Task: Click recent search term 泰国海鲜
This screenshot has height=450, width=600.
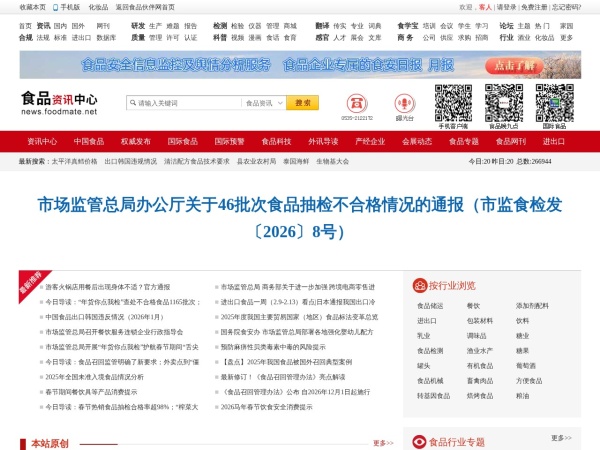Action: 297,161
